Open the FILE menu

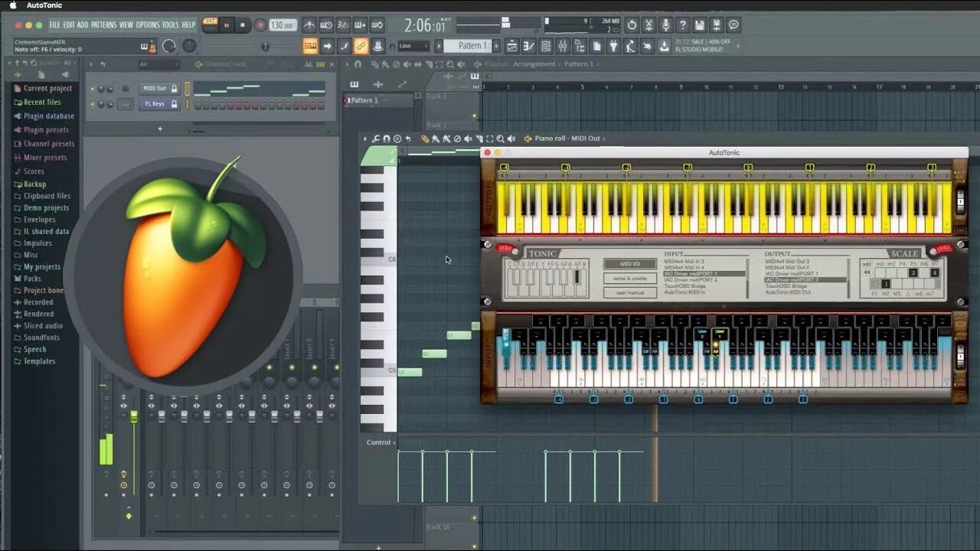point(54,24)
